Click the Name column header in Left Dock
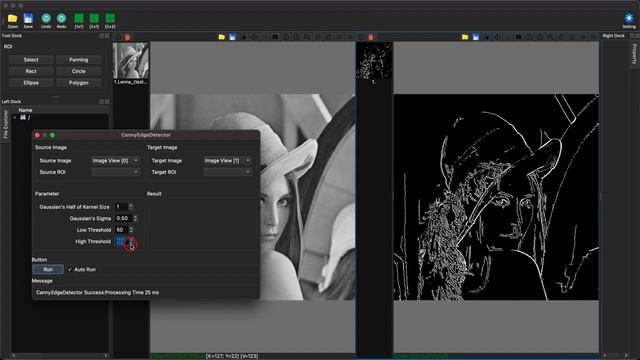The image size is (640, 360). [25, 110]
